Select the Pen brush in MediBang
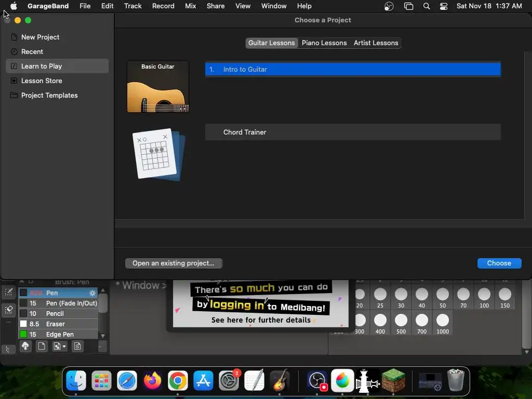 click(x=58, y=293)
